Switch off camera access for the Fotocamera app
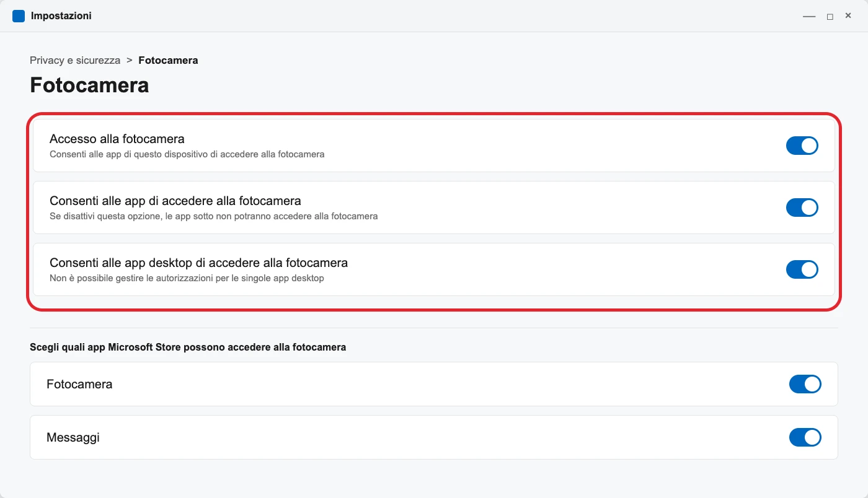This screenshot has width=868, height=498. click(x=805, y=384)
